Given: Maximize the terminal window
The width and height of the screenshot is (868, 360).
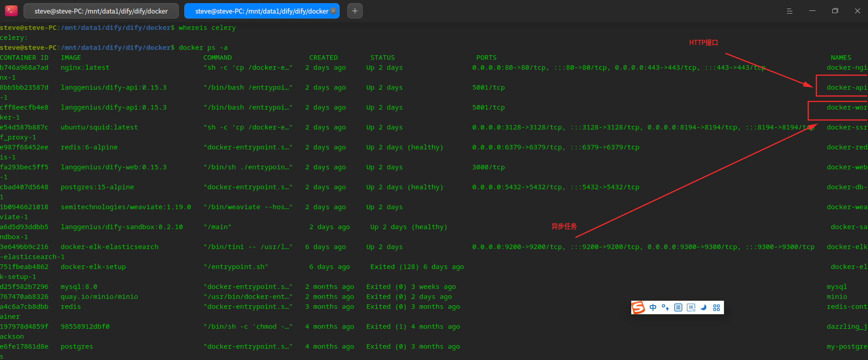Looking at the screenshot, I should pyautogui.click(x=835, y=11).
